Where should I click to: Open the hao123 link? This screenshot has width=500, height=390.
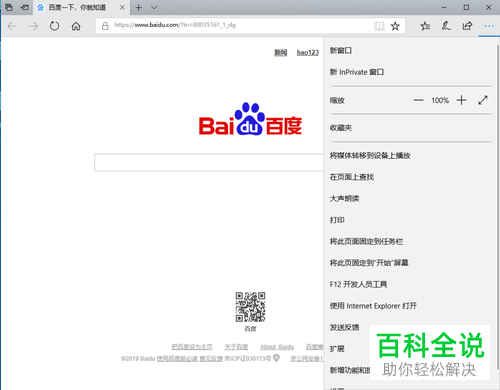coord(308,52)
